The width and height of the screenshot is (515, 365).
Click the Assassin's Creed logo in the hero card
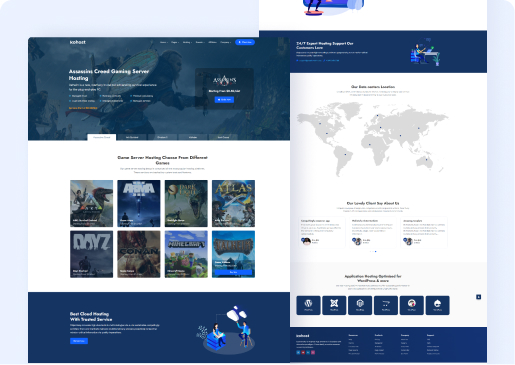(224, 80)
